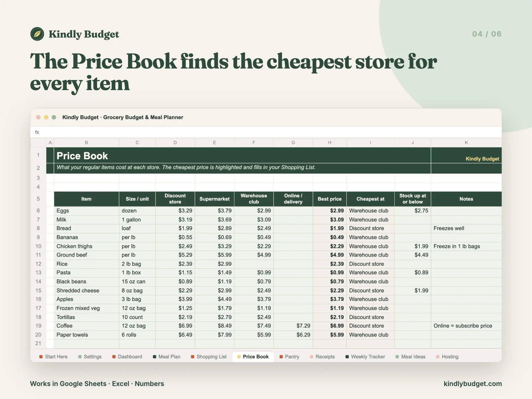532x399 pixels.
Task: Click Bread's best price $1.99
Action: click(x=330, y=228)
